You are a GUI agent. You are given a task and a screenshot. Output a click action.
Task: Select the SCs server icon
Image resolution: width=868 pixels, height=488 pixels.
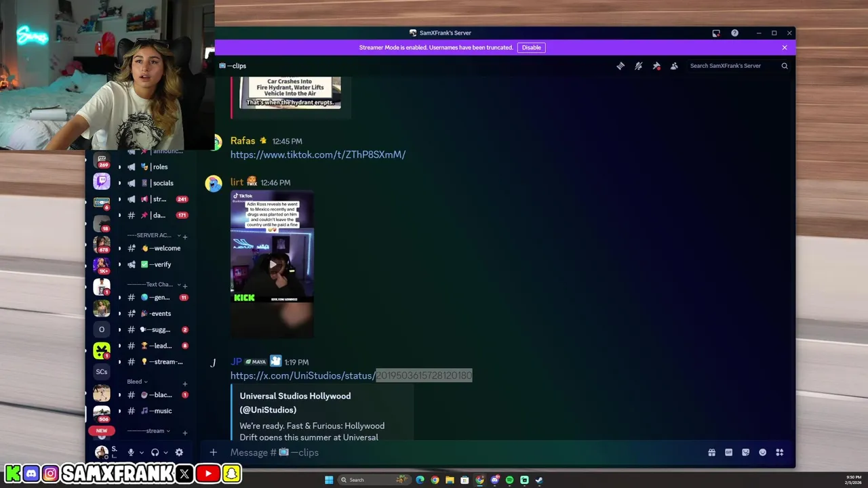[102, 371]
